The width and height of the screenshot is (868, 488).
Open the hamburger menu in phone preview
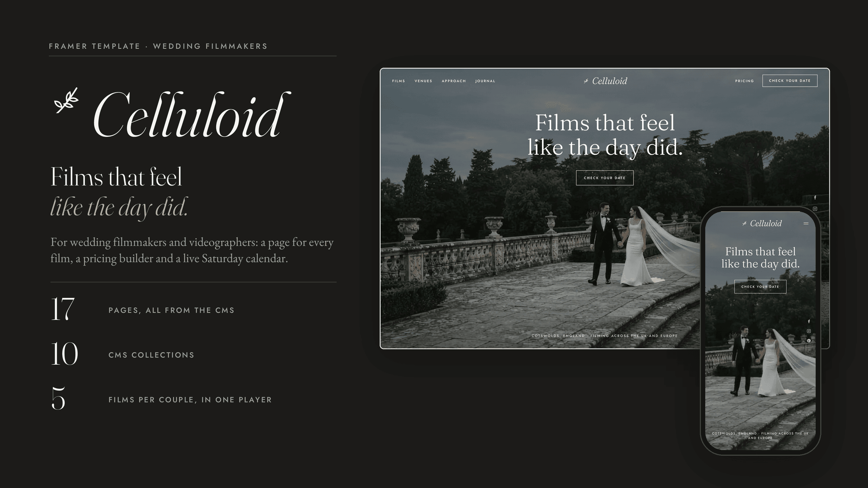[806, 224]
